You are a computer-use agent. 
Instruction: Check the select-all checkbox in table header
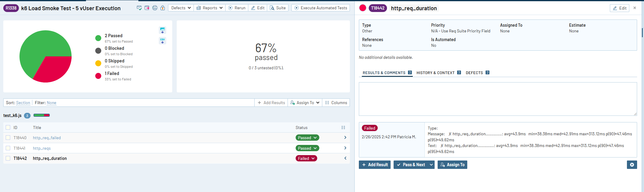click(x=8, y=127)
